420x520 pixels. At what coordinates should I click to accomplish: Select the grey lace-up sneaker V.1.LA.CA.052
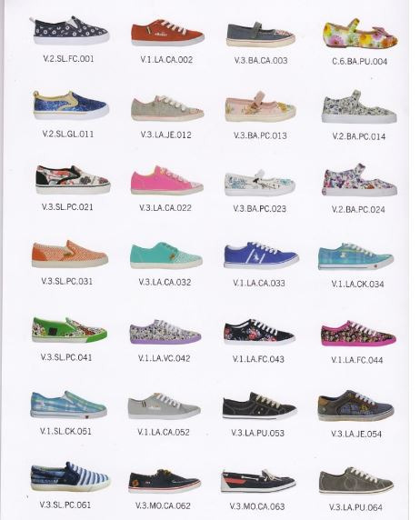coord(165,406)
